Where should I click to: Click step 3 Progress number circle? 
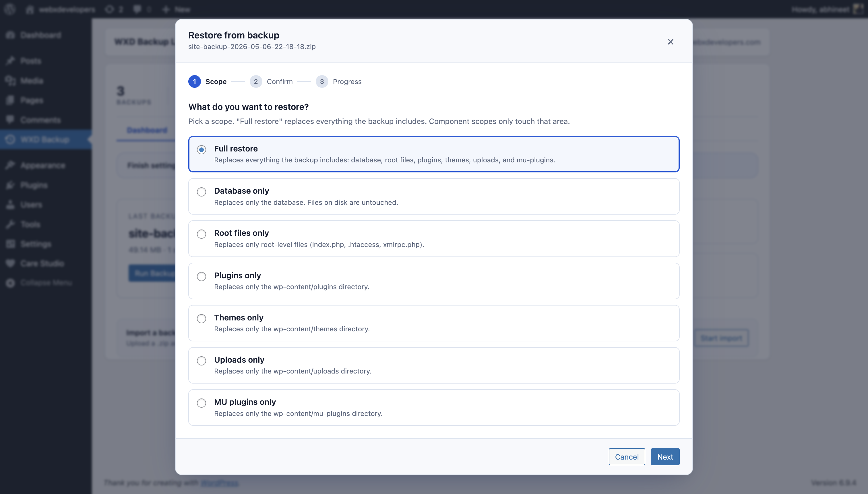(x=322, y=81)
